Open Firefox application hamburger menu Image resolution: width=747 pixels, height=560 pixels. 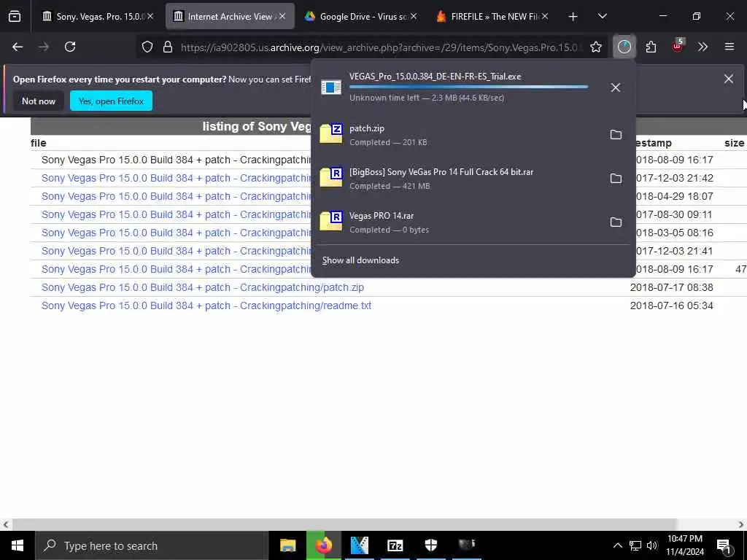pos(729,47)
